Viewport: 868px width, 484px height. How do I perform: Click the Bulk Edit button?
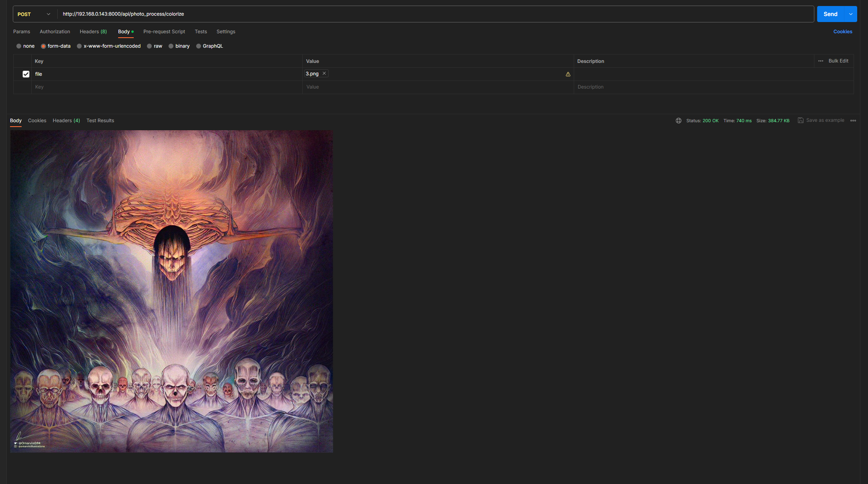838,61
